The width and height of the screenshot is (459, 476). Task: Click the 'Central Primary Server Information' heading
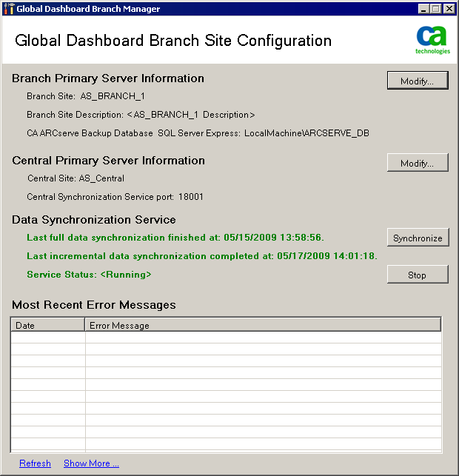pyautogui.click(x=108, y=161)
